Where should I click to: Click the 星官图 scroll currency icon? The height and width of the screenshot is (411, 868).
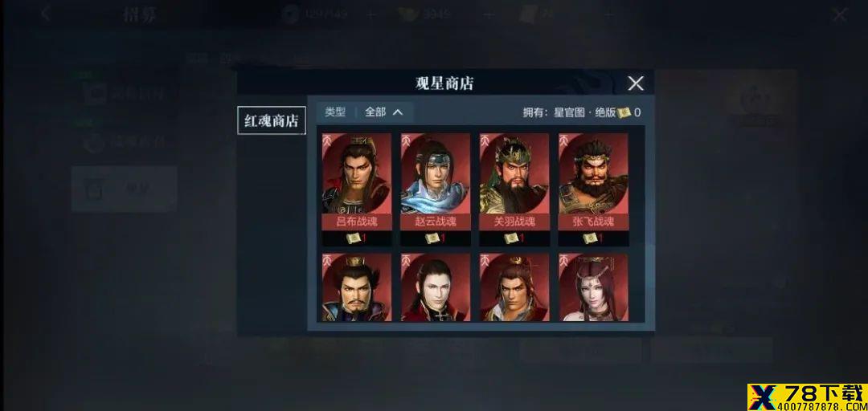(x=624, y=112)
